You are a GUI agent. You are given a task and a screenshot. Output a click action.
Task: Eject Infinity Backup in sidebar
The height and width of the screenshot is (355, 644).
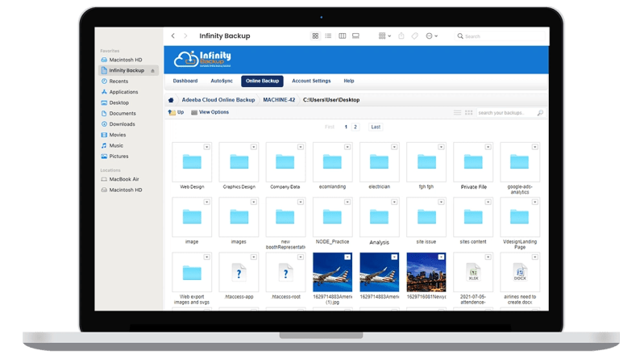[x=152, y=71]
